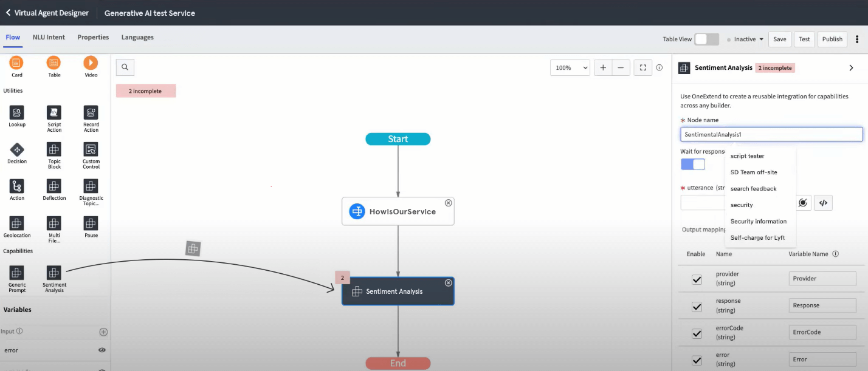The height and width of the screenshot is (371, 868).
Task: Select the Deflection utility icon
Action: point(54,186)
